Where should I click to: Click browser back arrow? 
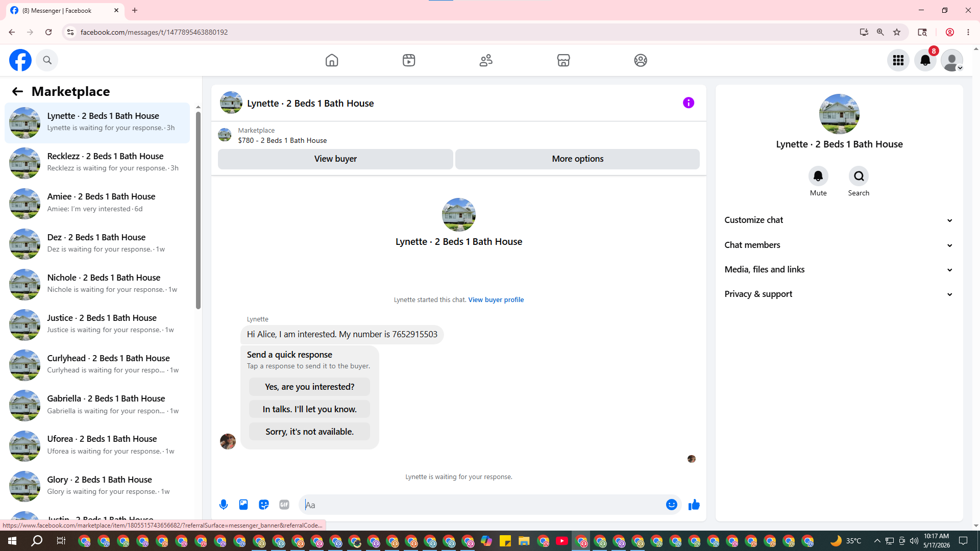pyautogui.click(x=12, y=32)
